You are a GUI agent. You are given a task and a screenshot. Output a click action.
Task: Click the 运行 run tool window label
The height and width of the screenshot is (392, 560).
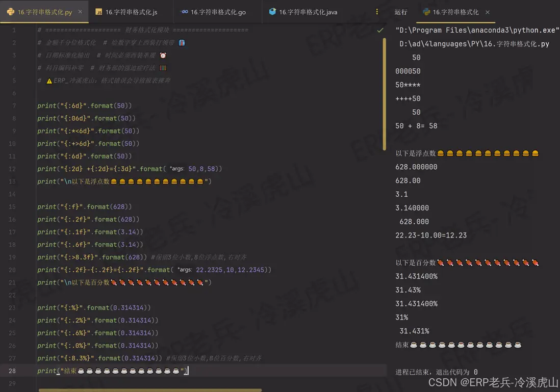[x=401, y=12]
